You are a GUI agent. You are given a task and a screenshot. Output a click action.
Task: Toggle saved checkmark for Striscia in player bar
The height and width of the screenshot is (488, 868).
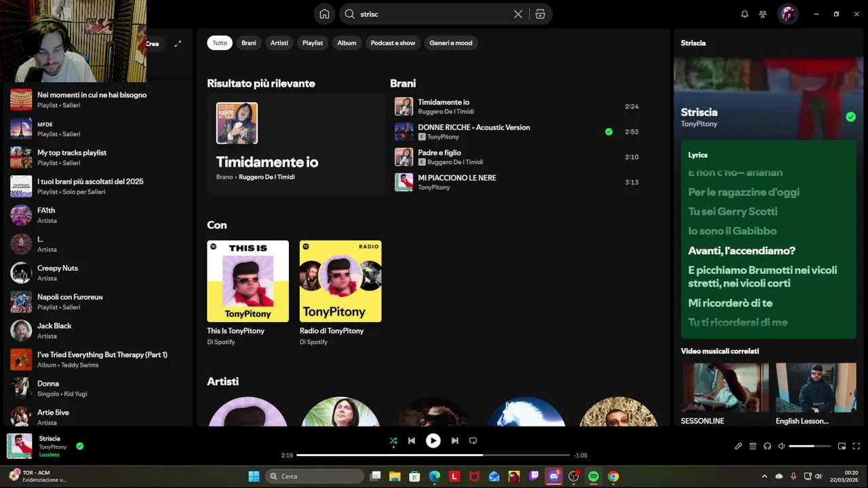point(80,446)
